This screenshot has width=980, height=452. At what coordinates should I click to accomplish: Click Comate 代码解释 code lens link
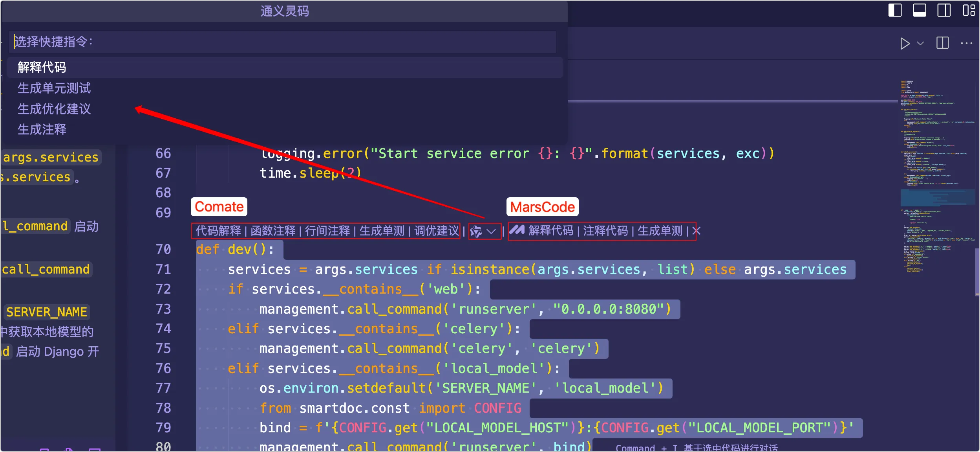(218, 231)
